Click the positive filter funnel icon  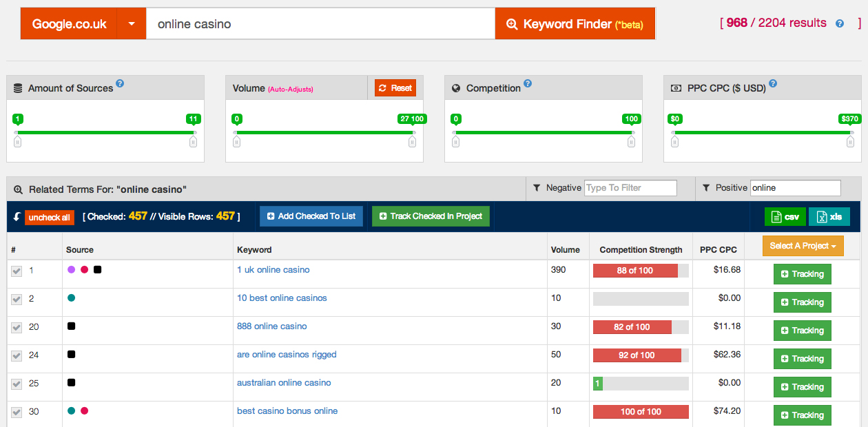point(707,188)
